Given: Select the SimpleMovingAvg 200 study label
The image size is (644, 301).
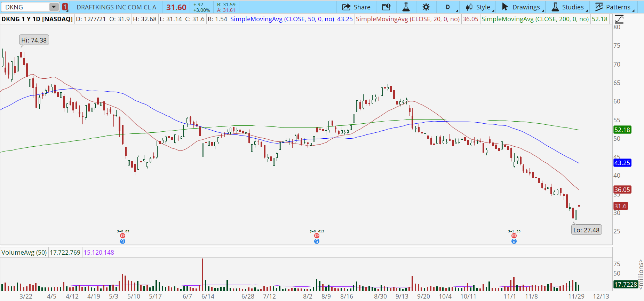Looking at the screenshot, I should click(x=535, y=19).
